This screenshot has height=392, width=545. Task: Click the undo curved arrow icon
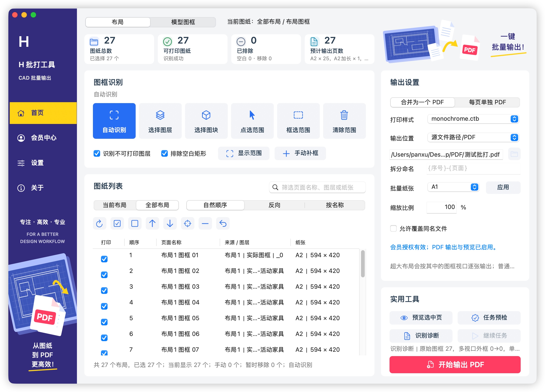click(x=223, y=224)
